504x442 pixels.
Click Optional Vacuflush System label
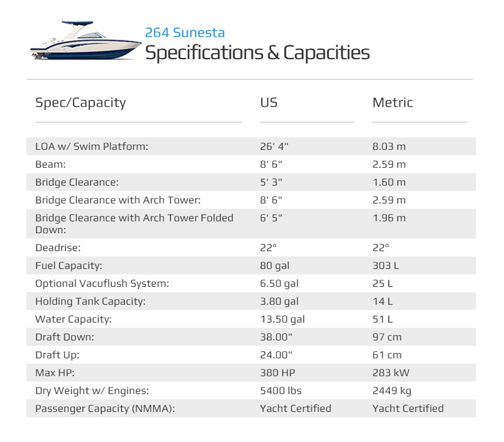tap(102, 284)
